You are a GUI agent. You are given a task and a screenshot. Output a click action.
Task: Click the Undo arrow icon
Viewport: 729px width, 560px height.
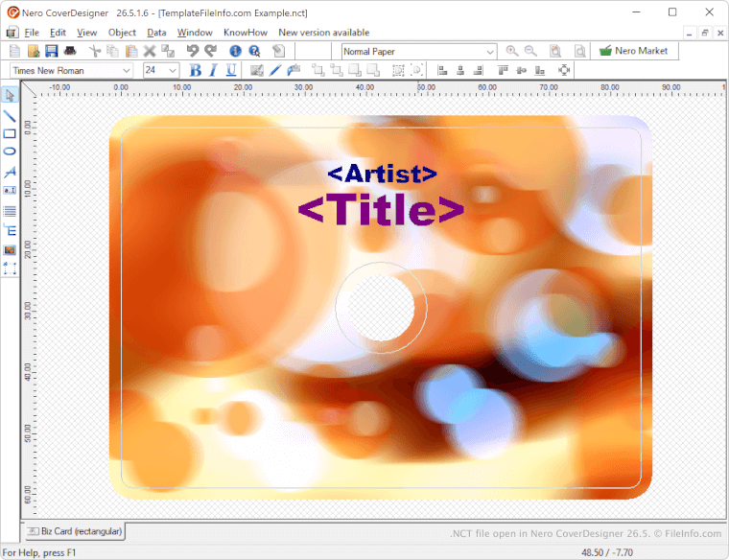[193, 51]
